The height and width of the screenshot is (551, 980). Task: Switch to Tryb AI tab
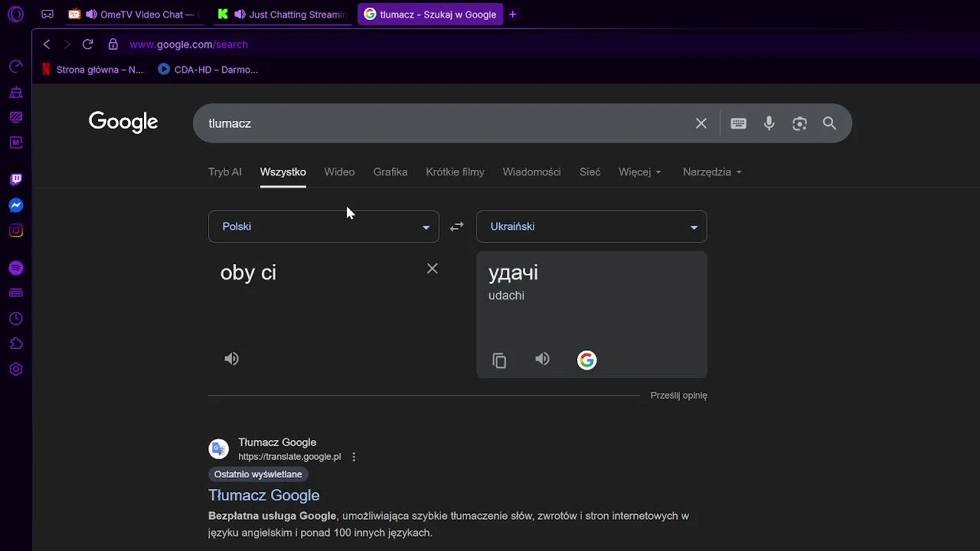225,172
